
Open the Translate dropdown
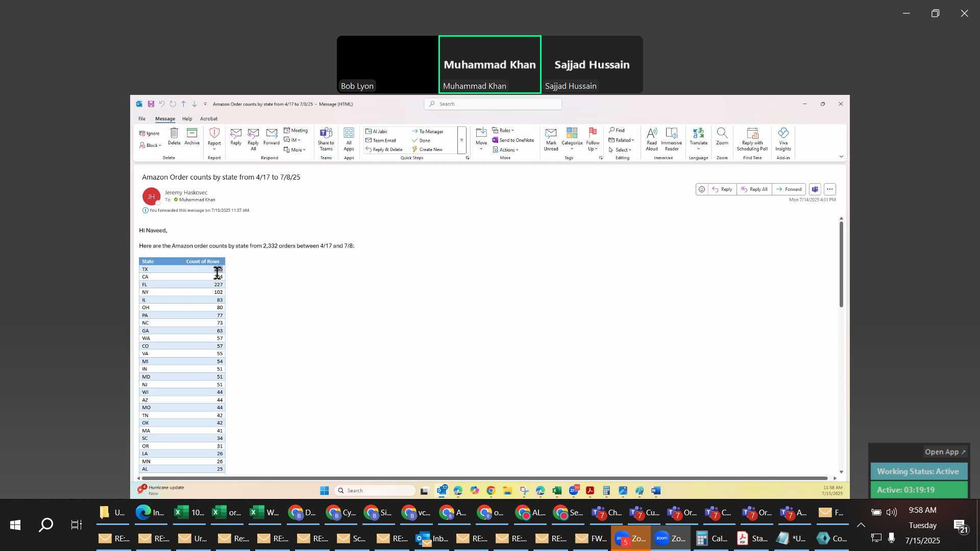(699, 139)
